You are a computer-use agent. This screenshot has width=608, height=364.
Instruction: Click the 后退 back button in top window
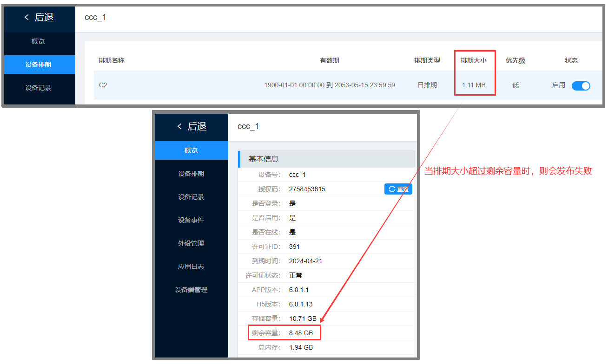tap(40, 18)
